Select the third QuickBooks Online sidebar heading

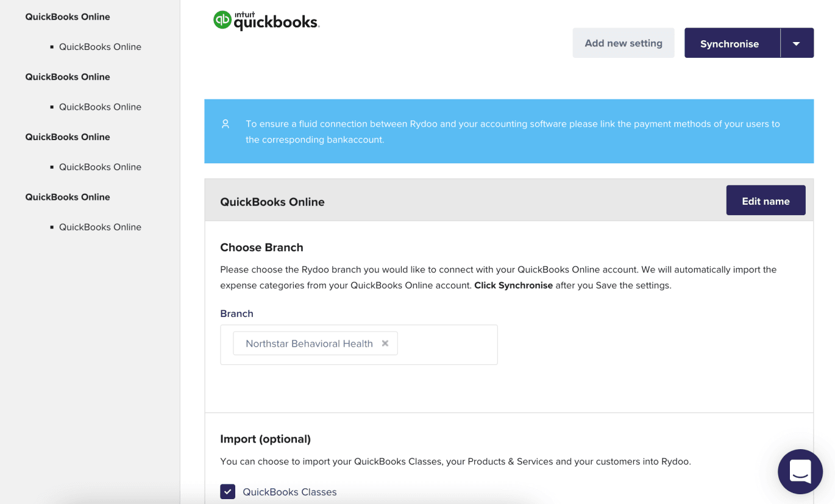point(68,137)
